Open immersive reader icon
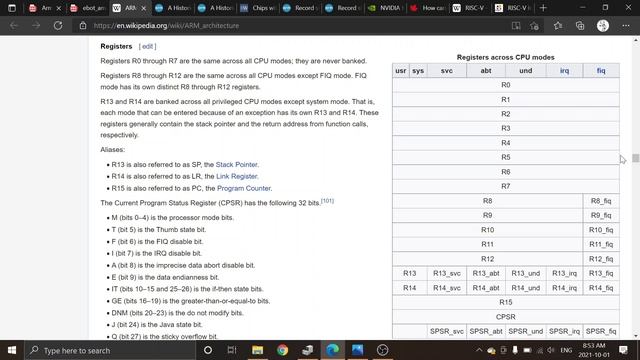 click(516, 26)
